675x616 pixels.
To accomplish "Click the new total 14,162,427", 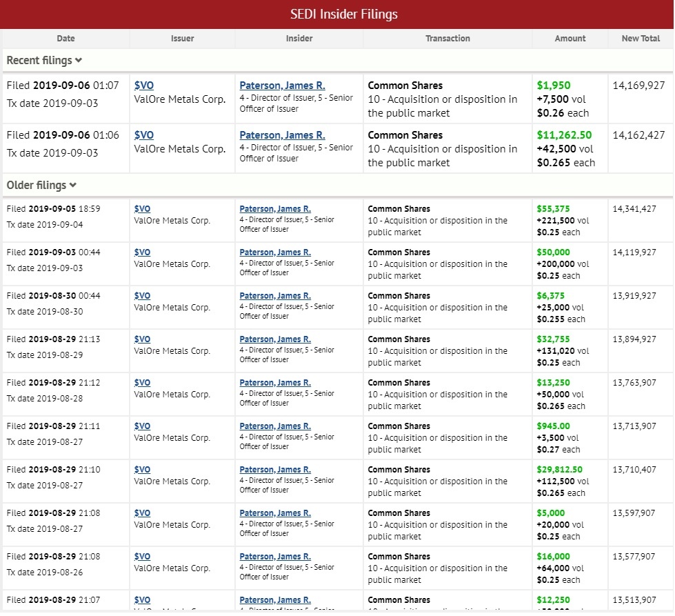I will pyautogui.click(x=639, y=135).
